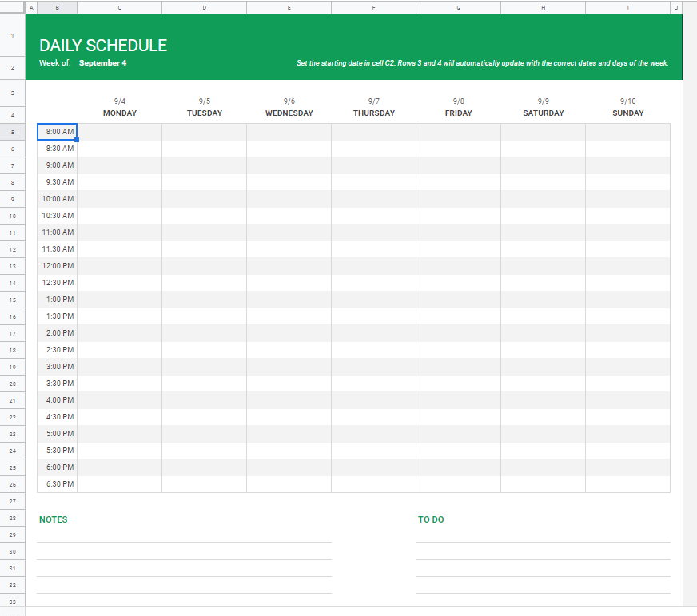697x616 pixels.
Task: Select the first blank line under NOTES
Action: (184, 534)
